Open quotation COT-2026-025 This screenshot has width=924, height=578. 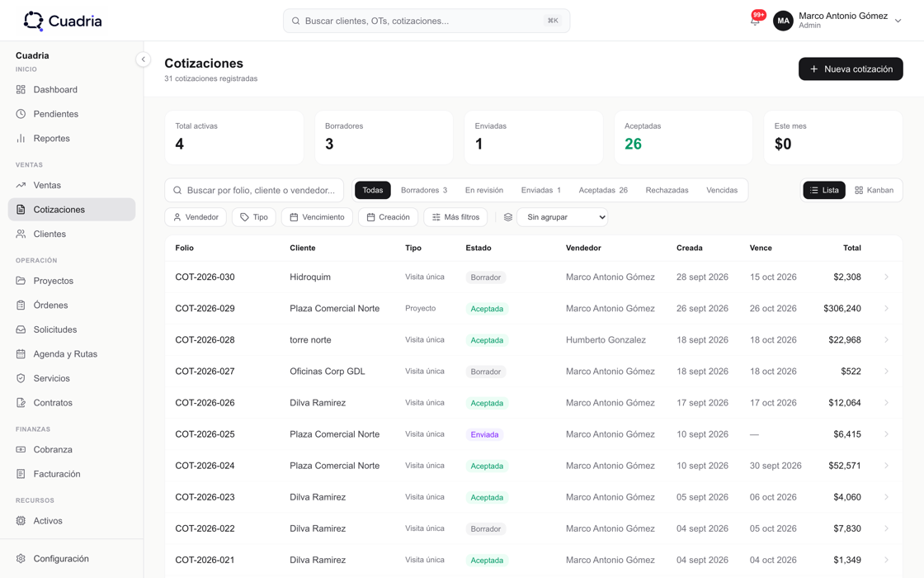pyautogui.click(x=533, y=434)
